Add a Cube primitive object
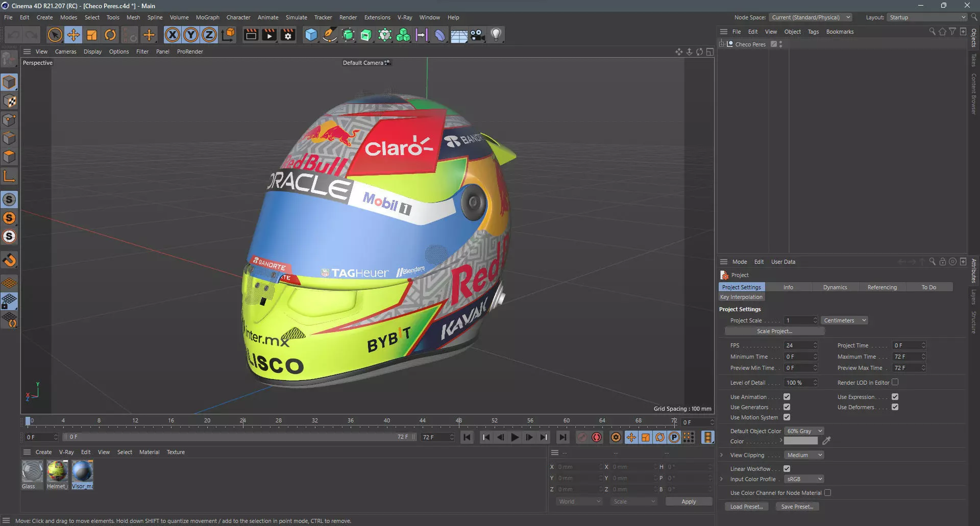Viewport: 980px width, 526px height. 311,35
